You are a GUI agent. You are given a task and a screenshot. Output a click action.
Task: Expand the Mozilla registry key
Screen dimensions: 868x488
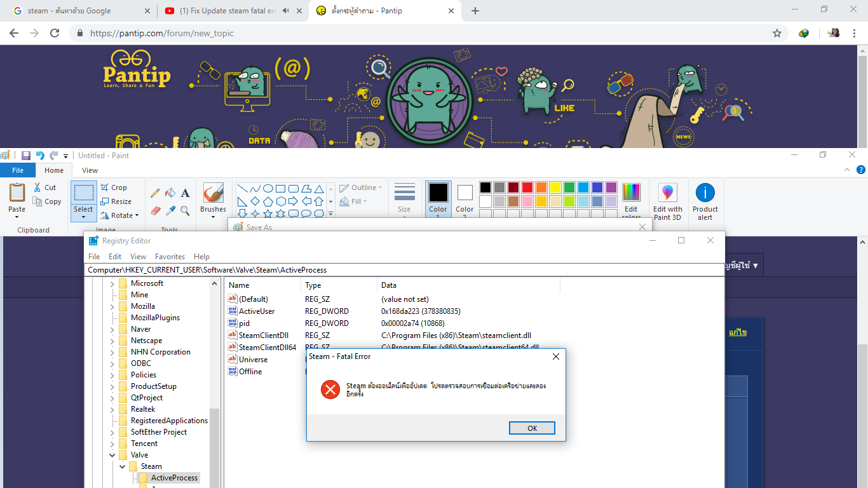(112, 306)
